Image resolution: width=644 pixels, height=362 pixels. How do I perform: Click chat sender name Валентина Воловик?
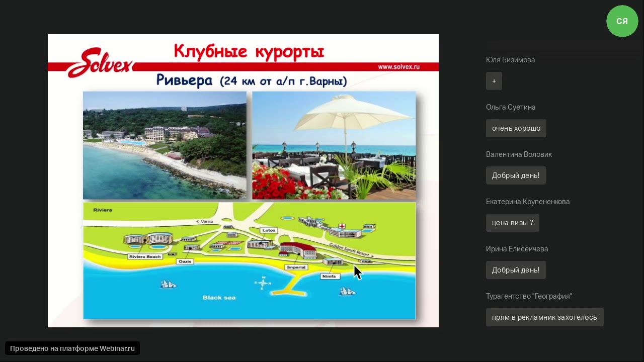point(519,154)
